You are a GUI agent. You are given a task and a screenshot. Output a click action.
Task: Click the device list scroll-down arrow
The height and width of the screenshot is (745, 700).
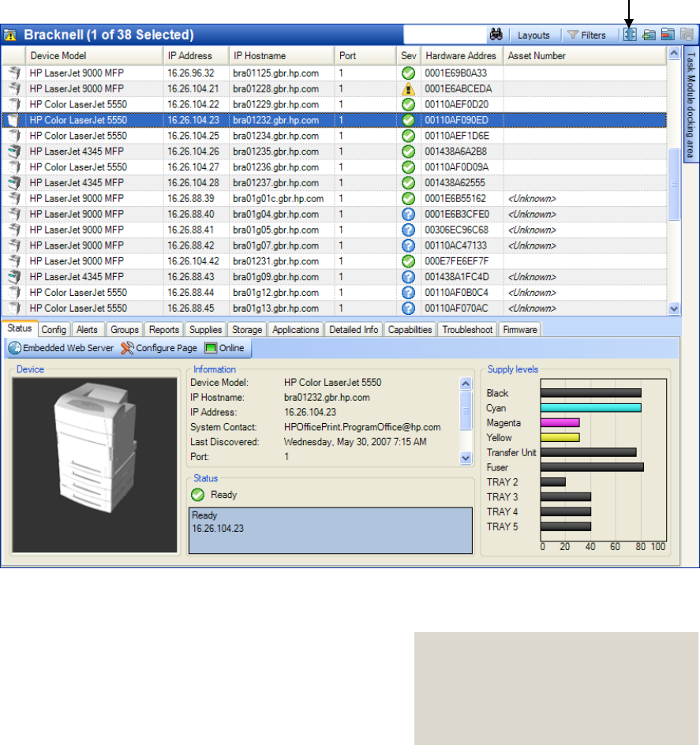point(674,309)
